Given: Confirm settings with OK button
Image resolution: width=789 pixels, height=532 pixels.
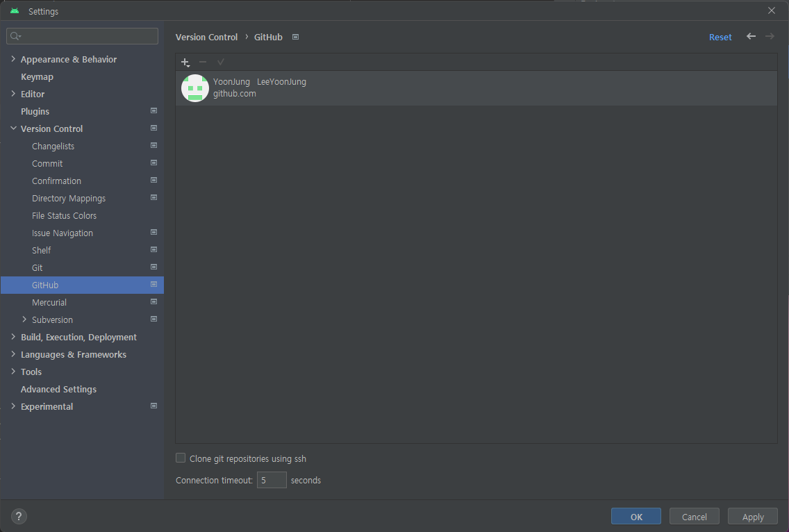Looking at the screenshot, I should pyautogui.click(x=636, y=517).
